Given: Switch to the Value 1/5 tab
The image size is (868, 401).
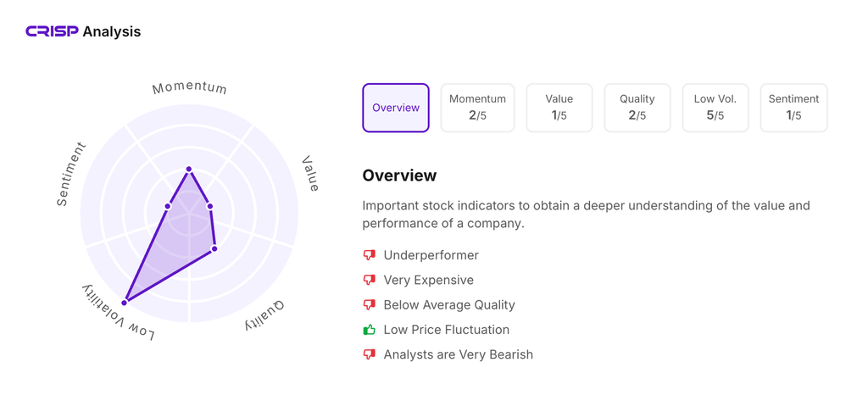Looking at the screenshot, I should click(x=559, y=108).
